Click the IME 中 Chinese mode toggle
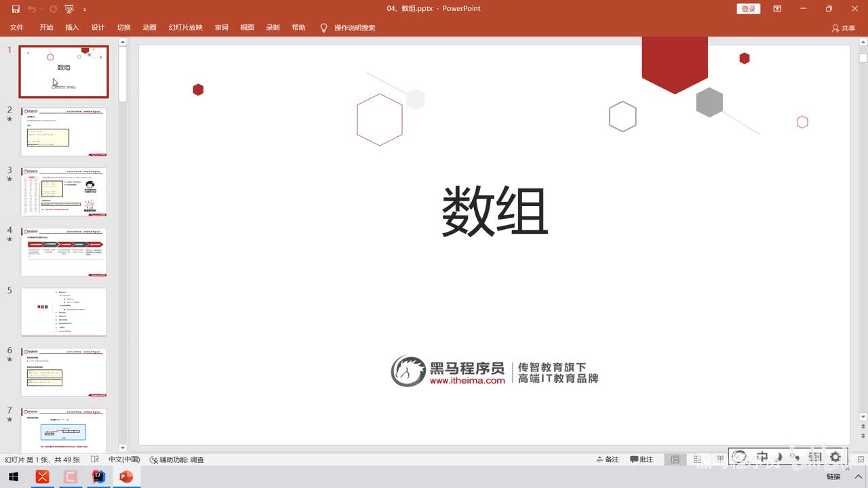Viewport: 868px width, 488px height. 762,457
